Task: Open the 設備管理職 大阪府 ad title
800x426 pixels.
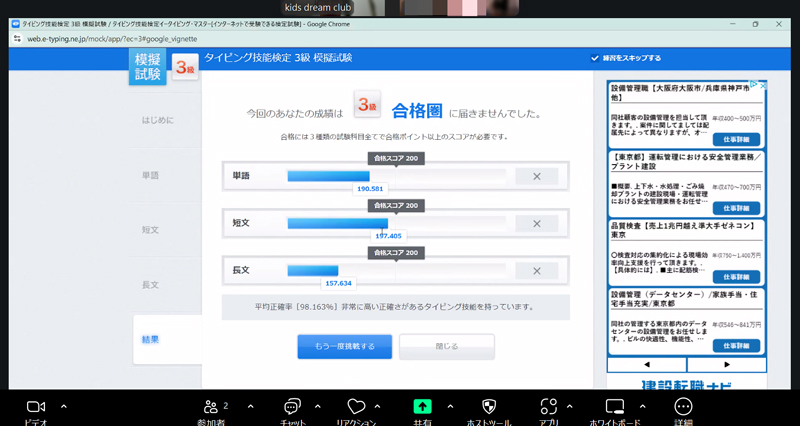Action: [x=680, y=92]
